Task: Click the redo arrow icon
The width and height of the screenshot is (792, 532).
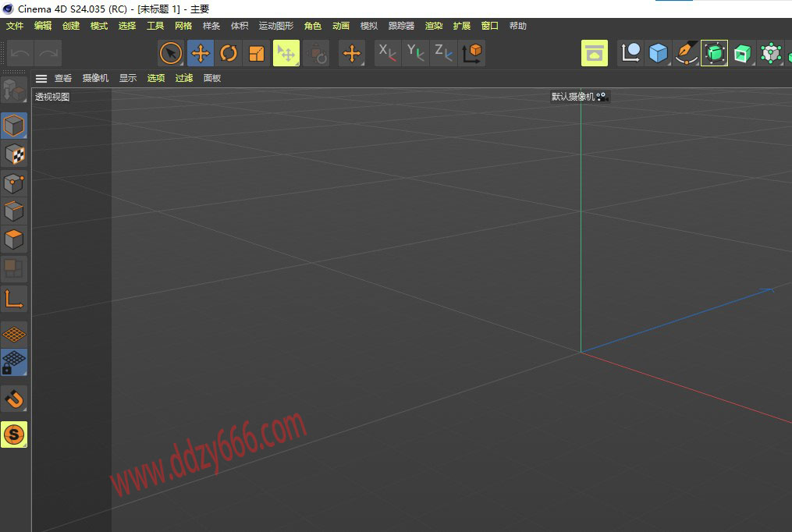Action: 48,53
